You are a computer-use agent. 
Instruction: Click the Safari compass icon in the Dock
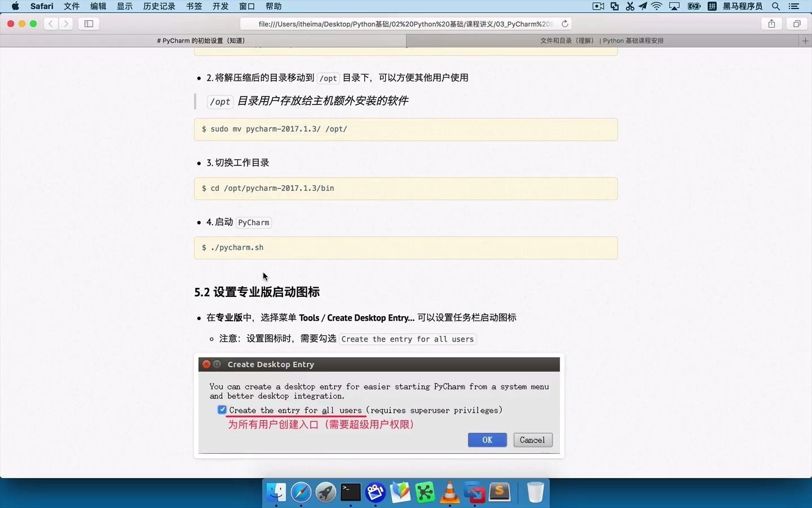click(x=301, y=492)
